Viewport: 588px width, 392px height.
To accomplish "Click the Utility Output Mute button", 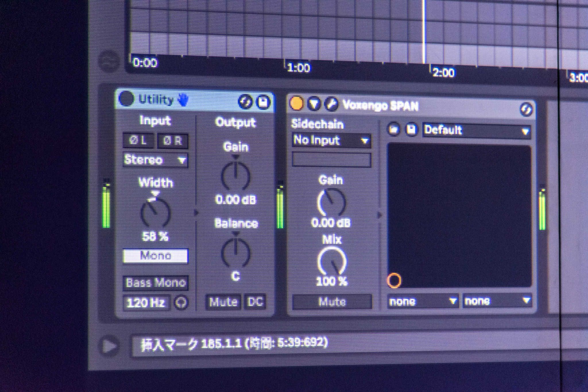I will pyautogui.click(x=223, y=302).
